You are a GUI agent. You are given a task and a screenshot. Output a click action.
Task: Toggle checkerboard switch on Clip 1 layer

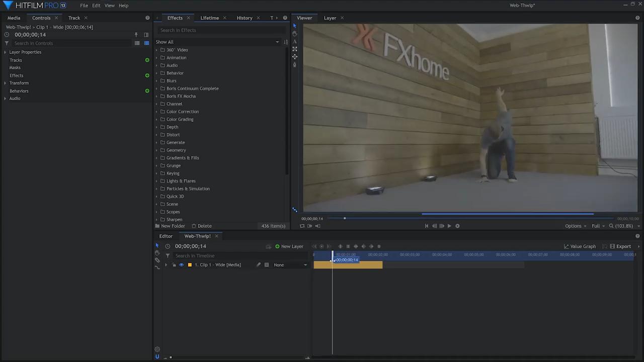[x=267, y=265]
